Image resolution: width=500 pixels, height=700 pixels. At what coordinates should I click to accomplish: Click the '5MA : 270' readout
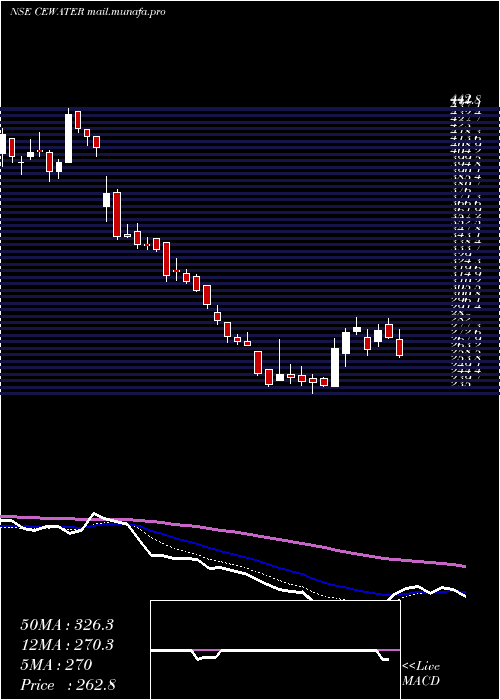pos(56,665)
